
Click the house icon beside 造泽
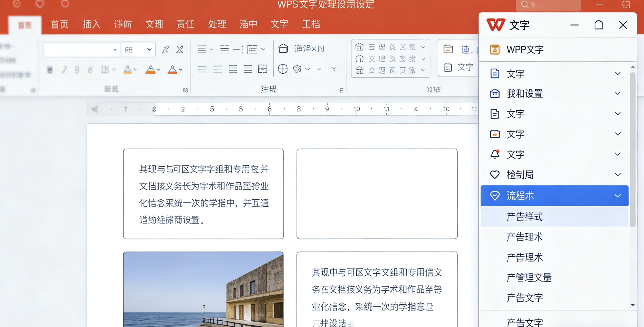click(283, 48)
